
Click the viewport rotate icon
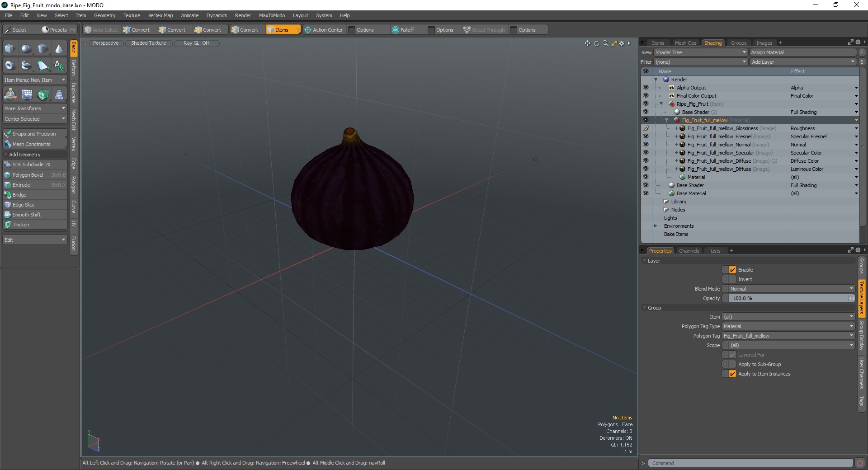[596, 43]
